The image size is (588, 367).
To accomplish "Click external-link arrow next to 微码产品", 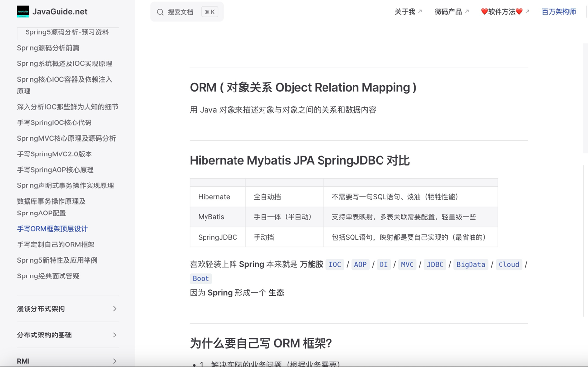I will coord(467,12).
